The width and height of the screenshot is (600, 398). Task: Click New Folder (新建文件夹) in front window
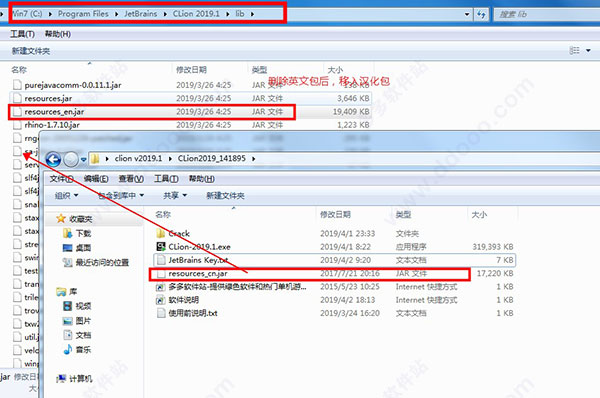[x=225, y=196]
